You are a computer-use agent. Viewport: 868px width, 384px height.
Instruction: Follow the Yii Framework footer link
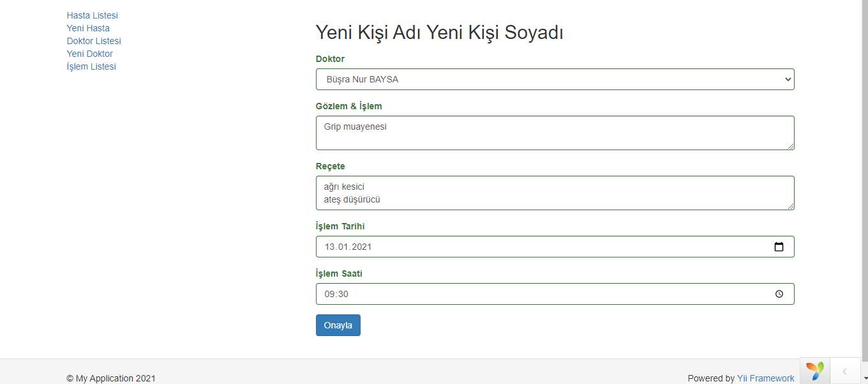pos(765,378)
